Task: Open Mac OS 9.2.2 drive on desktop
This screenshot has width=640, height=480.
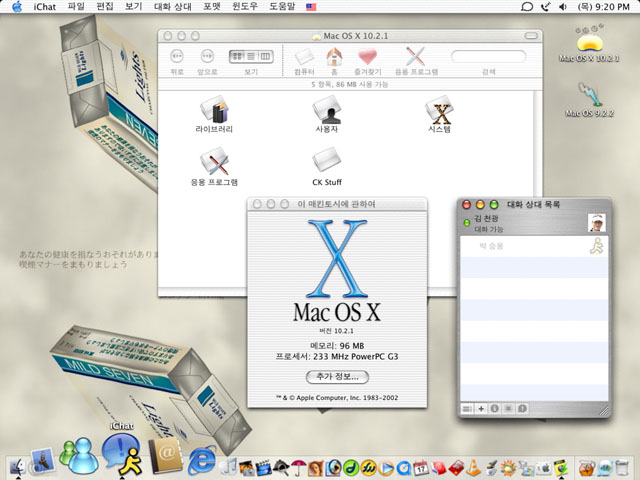Action: coord(588,95)
